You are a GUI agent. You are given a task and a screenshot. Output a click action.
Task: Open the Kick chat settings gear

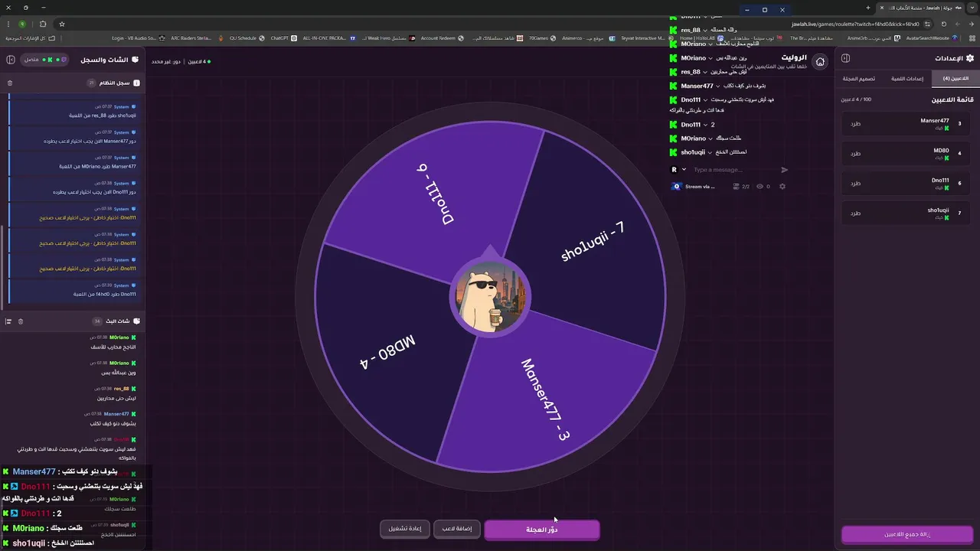pyautogui.click(x=782, y=186)
